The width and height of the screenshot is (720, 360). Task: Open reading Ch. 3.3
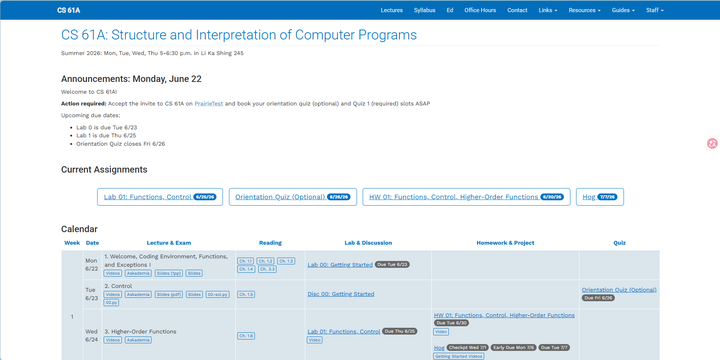[x=267, y=269]
